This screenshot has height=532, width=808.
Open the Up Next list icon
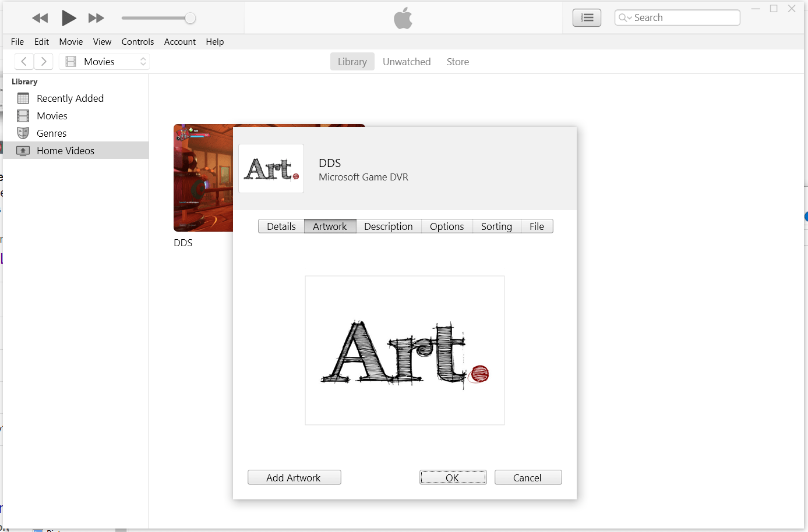point(587,17)
